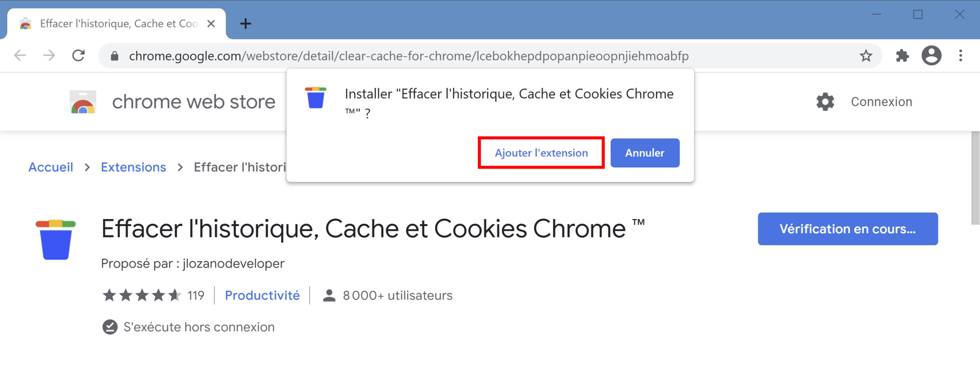Click the address bar URL field

490,56
